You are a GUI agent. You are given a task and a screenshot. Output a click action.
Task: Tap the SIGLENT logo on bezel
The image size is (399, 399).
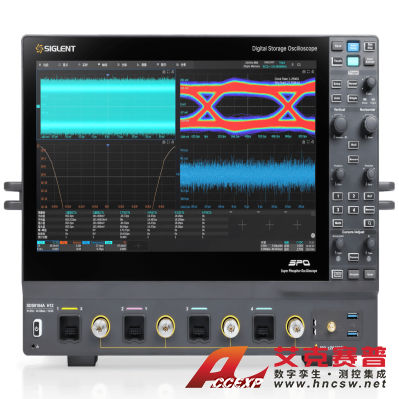[x=56, y=49]
